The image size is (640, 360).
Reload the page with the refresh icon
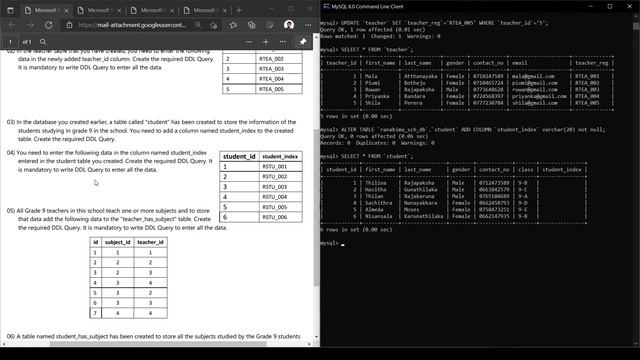tap(49, 25)
